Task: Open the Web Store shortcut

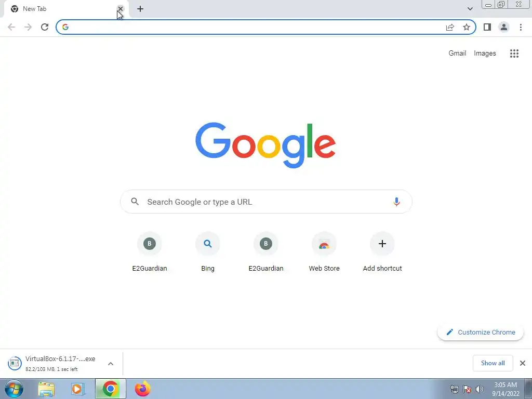Action: point(324,252)
